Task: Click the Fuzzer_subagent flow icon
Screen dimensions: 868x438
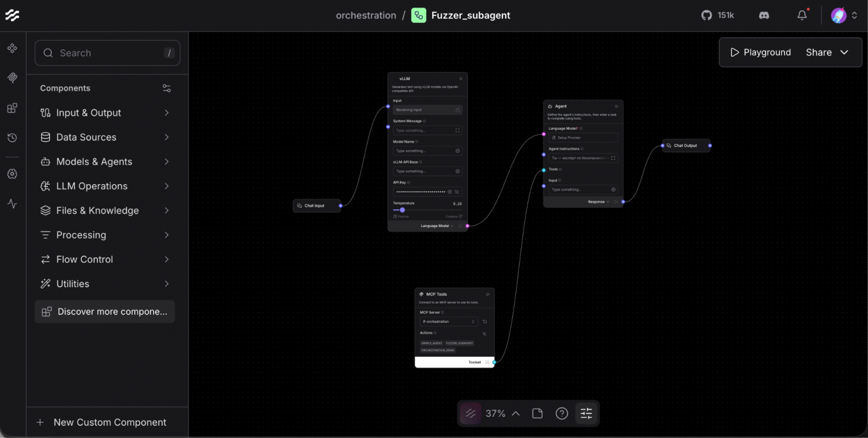Action: click(x=418, y=16)
